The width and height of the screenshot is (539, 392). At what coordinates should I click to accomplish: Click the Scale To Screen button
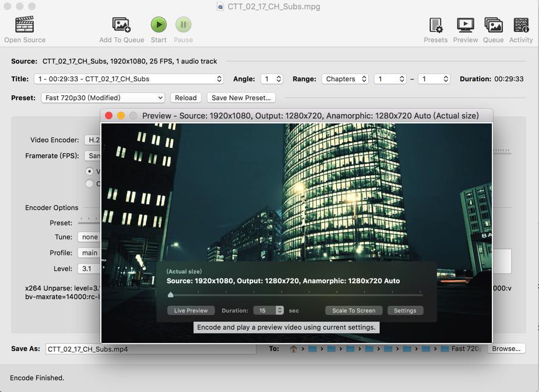pyautogui.click(x=353, y=311)
